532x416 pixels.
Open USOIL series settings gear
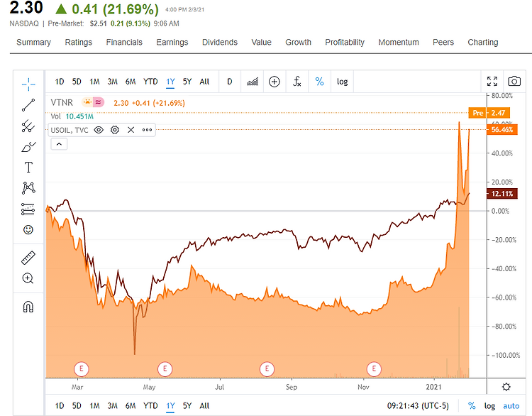[x=115, y=130]
